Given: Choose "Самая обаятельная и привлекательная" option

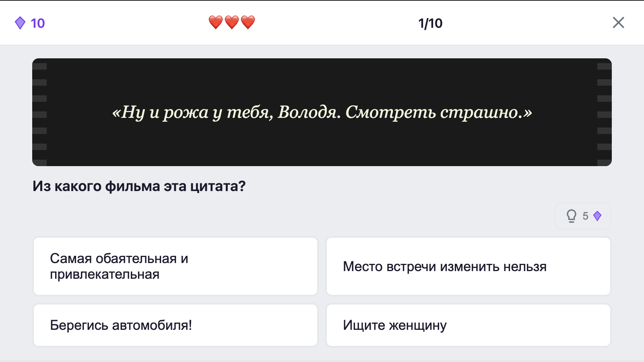Looking at the screenshot, I should pos(175,266).
